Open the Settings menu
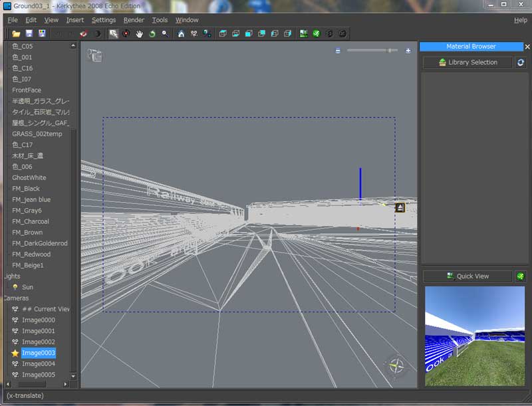The height and width of the screenshot is (406, 532). pyautogui.click(x=104, y=20)
